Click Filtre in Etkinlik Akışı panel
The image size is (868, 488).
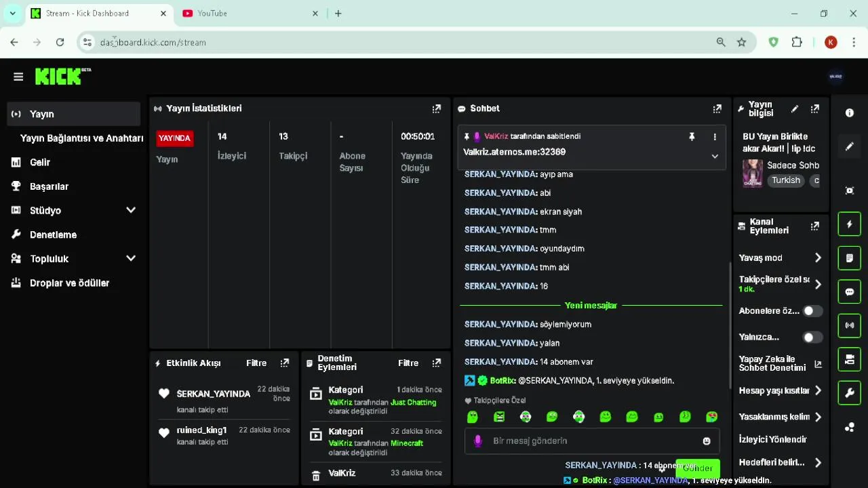(x=256, y=363)
